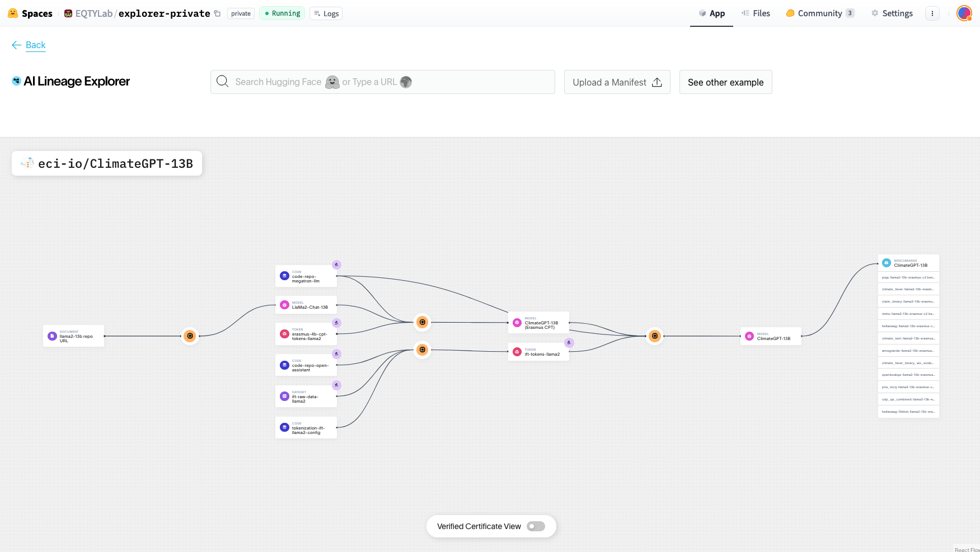Select the model icon of LlaMa2-Chat-13B

click(284, 305)
